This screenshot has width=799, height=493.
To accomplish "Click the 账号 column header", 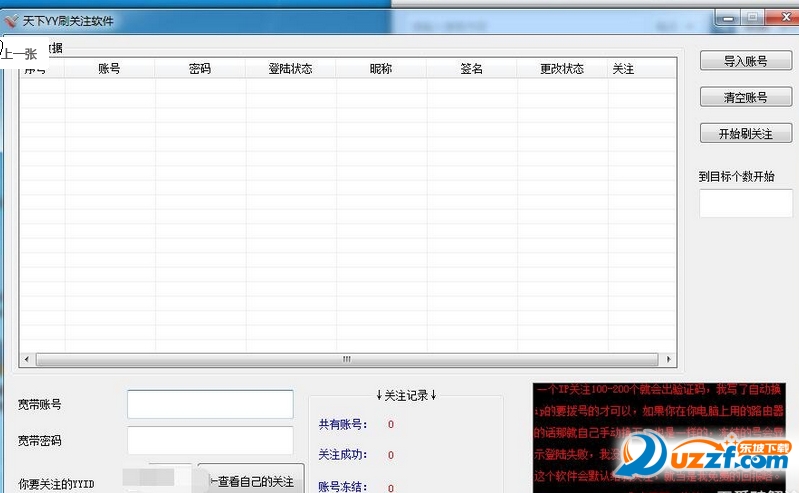I will coord(109,68).
